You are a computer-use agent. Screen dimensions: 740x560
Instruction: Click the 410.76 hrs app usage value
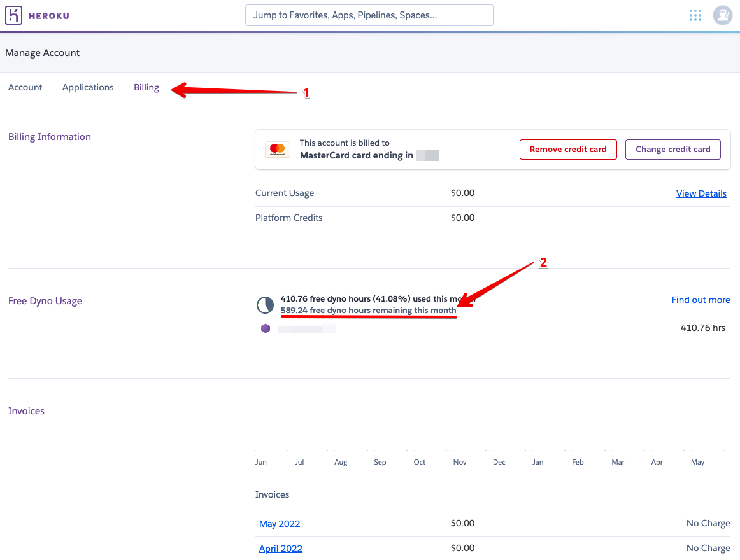[702, 328]
